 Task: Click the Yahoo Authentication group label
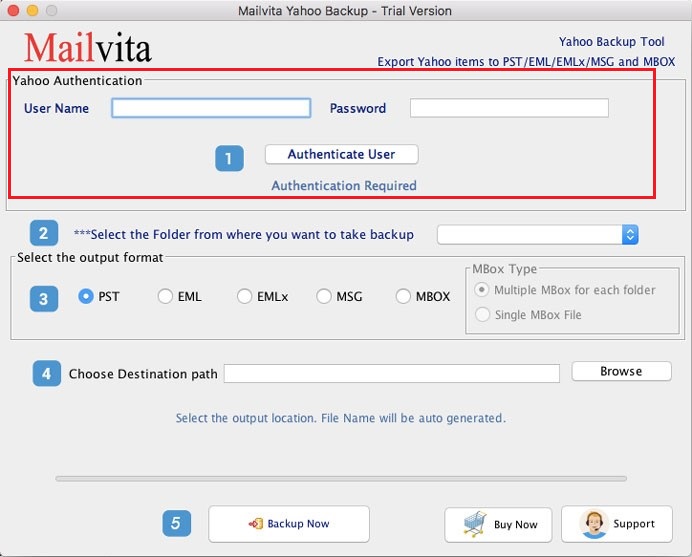click(x=77, y=81)
